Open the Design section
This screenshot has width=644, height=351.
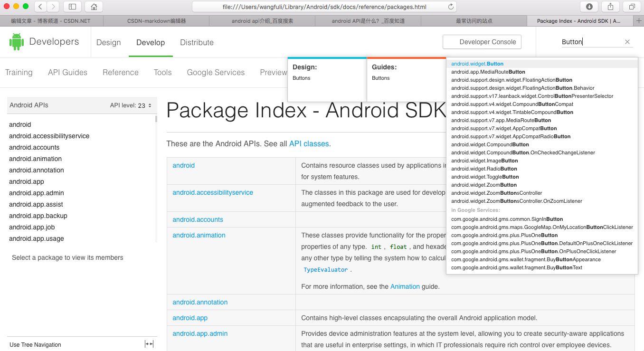(x=109, y=42)
